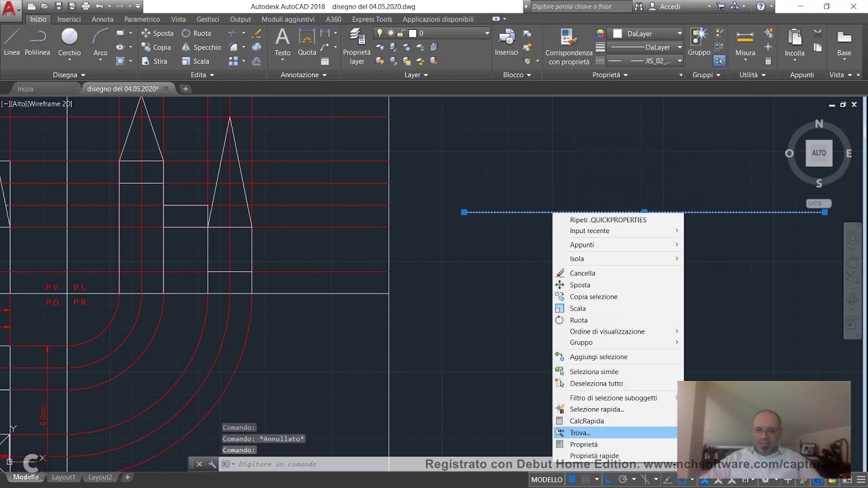Image resolution: width=868 pixels, height=488 pixels.
Task: Choose the Arco arc tool
Action: (100, 42)
